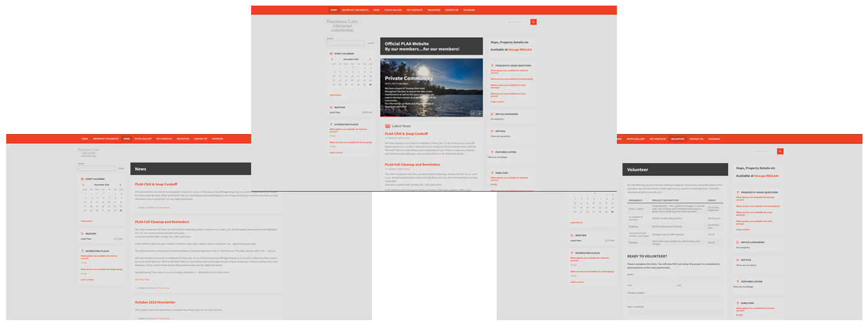Click the orange search icon on the Volunteer page

pyautogui.click(x=780, y=151)
